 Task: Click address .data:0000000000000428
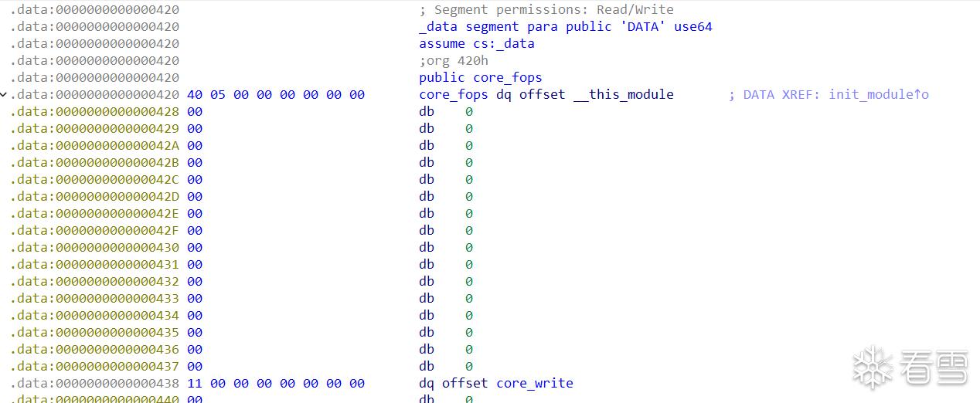click(x=94, y=112)
